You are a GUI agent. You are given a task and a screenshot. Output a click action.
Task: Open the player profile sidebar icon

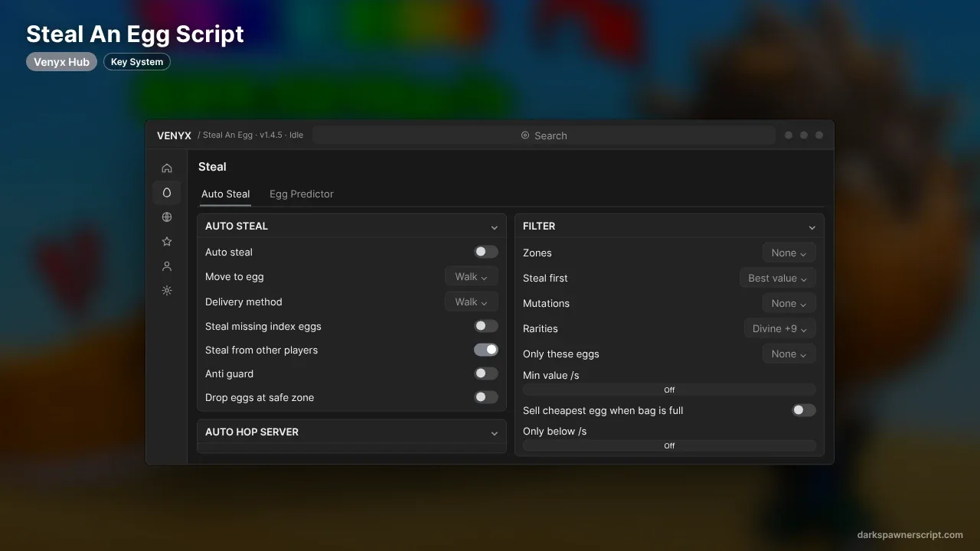pos(167,266)
